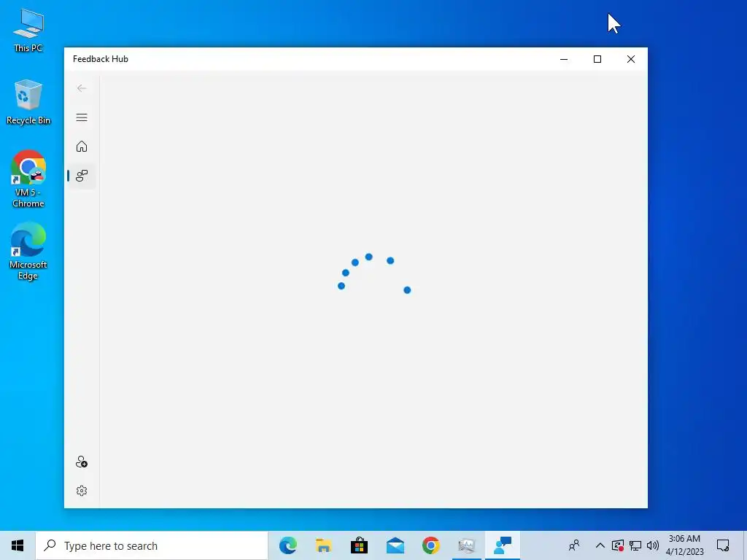Select the Feedback section in sidebar
The height and width of the screenshot is (560, 747).
click(82, 176)
